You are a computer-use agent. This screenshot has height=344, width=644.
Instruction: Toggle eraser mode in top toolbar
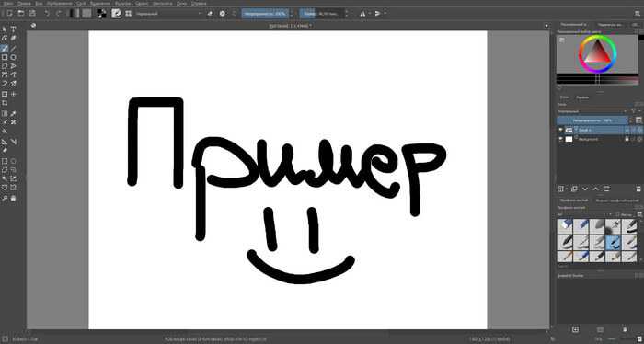(x=210, y=14)
